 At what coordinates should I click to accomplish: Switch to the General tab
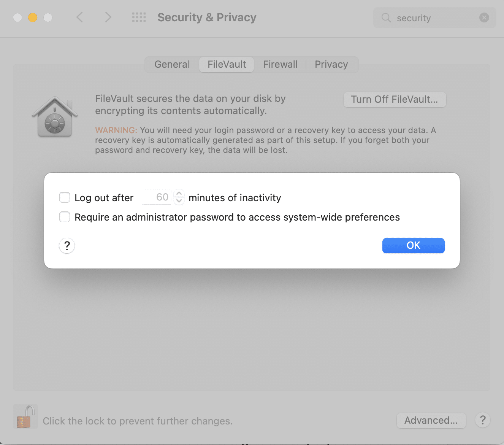click(x=172, y=64)
